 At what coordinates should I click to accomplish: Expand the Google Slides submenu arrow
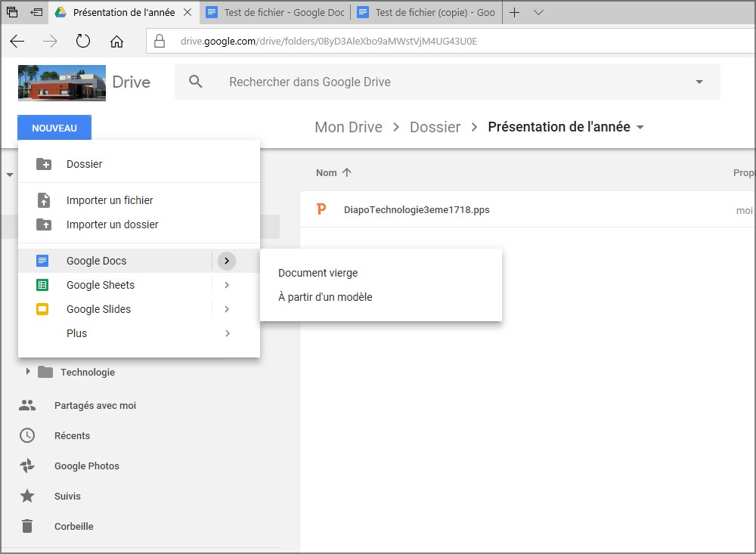[227, 309]
